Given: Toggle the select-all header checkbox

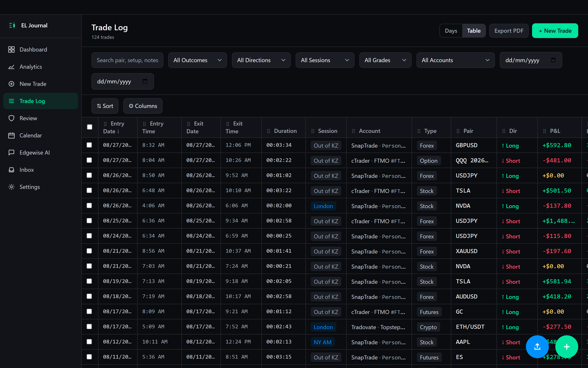Looking at the screenshot, I should (90, 127).
